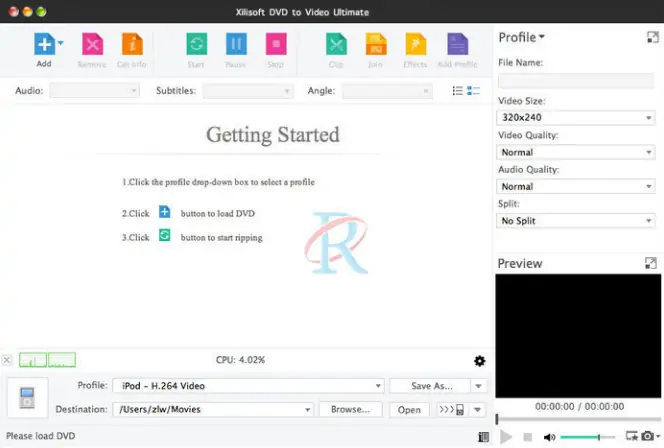Screen dimensions: 664x448
Task: Click the green start icon in Getting Started
Action: pyautogui.click(x=164, y=235)
